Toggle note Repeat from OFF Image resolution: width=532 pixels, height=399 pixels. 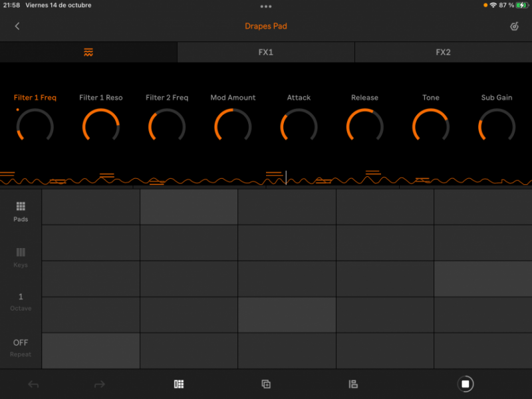[x=21, y=347]
